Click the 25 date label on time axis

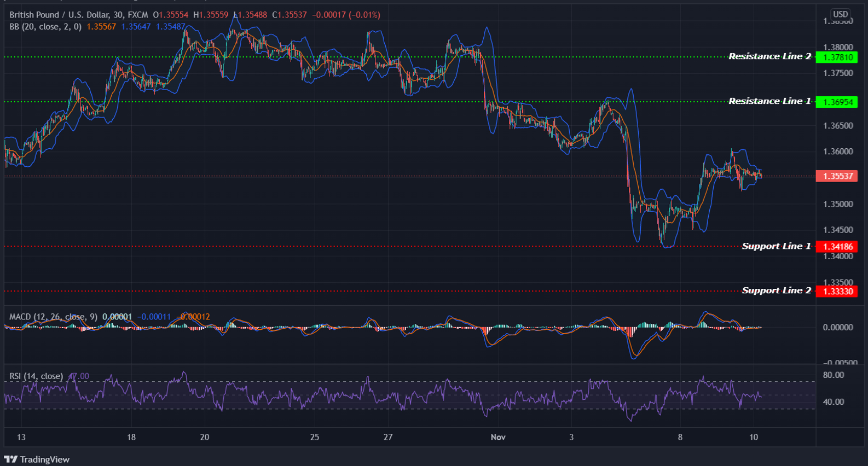pyautogui.click(x=315, y=437)
